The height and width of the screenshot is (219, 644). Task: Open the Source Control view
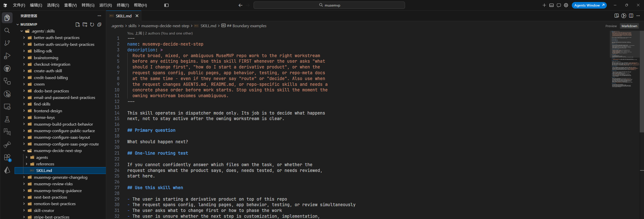pyautogui.click(x=7, y=43)
